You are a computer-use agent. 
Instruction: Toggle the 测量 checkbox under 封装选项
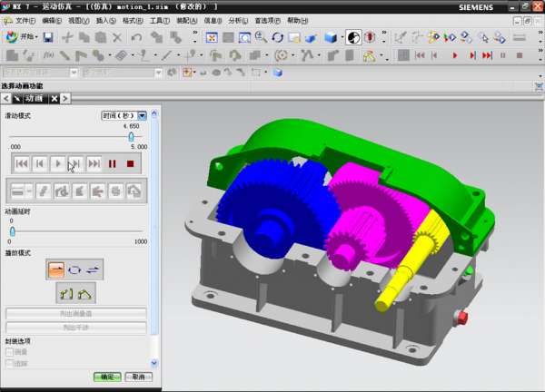pos(10,352)
